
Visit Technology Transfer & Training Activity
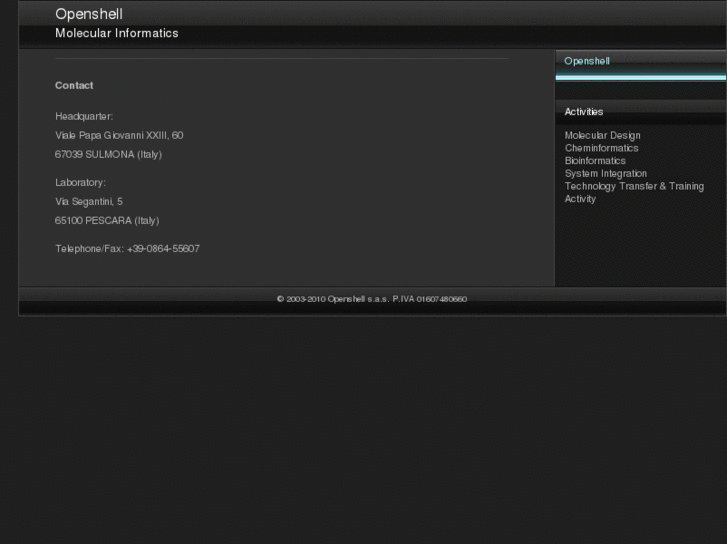[634, 192]
